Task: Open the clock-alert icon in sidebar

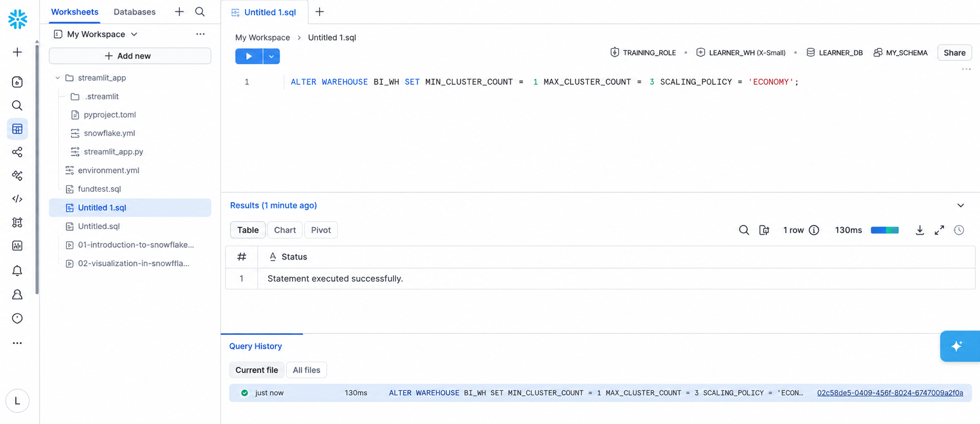Action: (x=17, y=318)
